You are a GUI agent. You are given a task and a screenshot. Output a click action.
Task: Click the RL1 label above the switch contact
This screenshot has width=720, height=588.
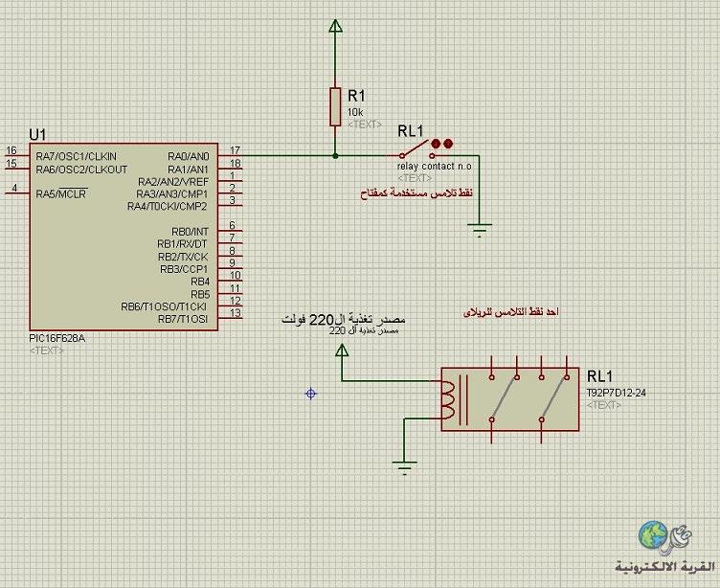click(410, 131)
